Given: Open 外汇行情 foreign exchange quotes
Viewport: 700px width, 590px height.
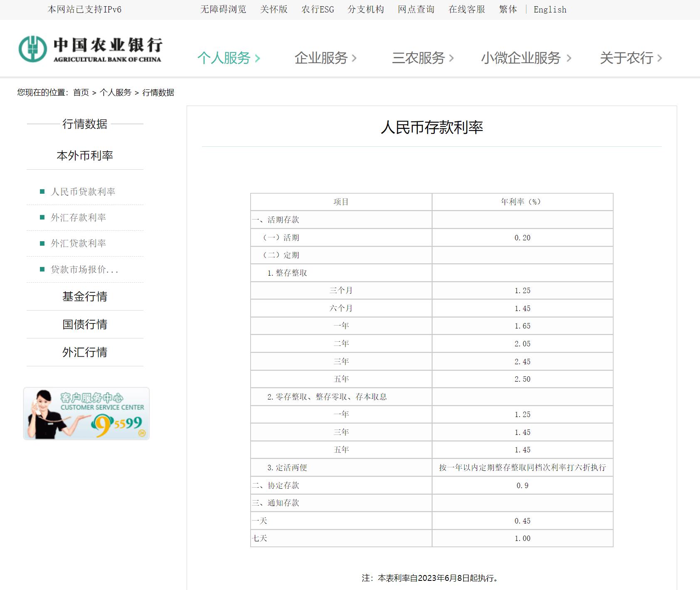Looking at the screenshot, I should pyautogui.click(x=84, y=352).
